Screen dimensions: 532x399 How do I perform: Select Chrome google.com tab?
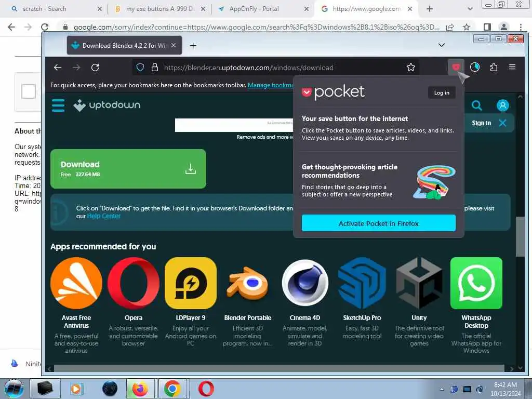(366, 9)
